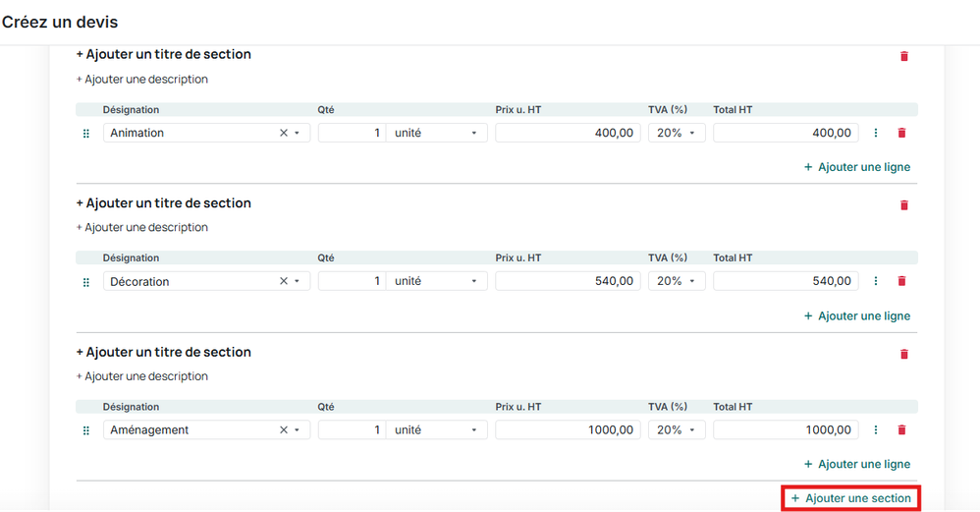
Task: Delete the Animation line with its trash icon
Action: pyautogui.click(x=902, y=133)
